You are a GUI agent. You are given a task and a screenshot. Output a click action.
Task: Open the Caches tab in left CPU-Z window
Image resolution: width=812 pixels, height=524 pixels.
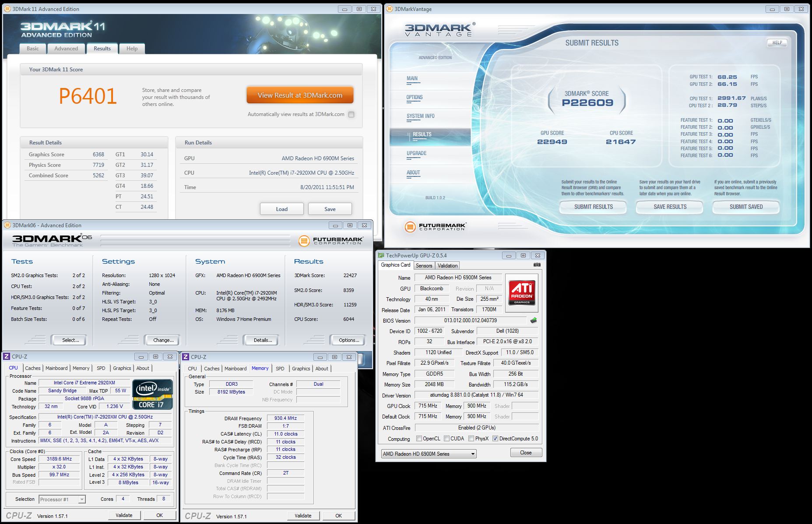click(33, 368)
